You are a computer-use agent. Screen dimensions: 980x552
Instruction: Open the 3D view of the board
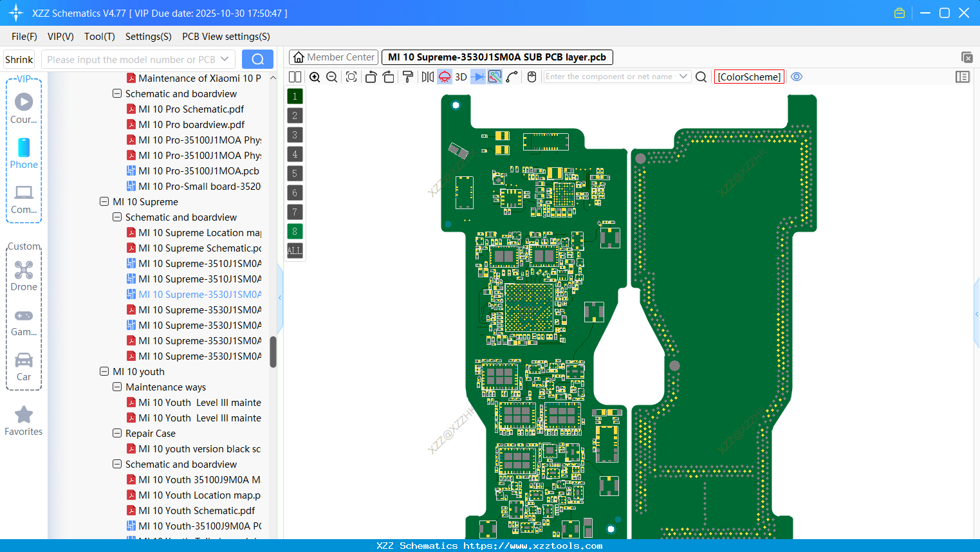coord(461,77)
